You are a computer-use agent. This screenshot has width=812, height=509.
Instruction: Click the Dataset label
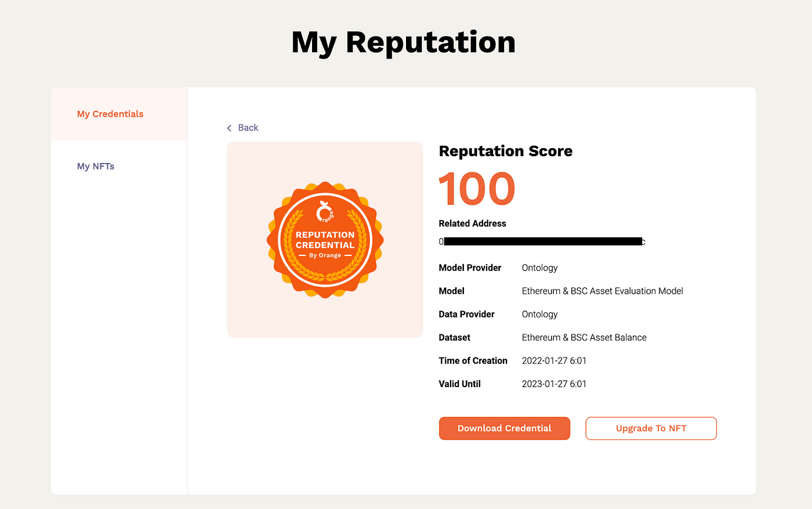pos(454,337)
